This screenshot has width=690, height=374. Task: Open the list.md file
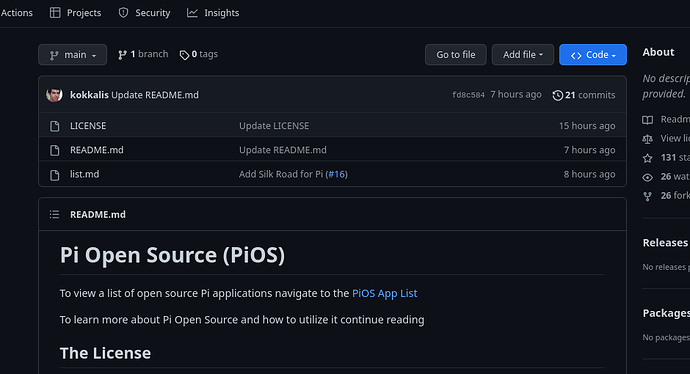coord(84,174)
